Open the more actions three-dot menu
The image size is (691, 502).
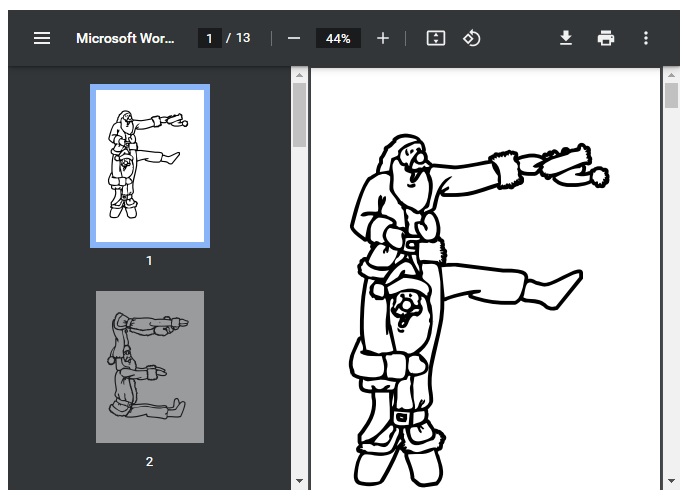pyautogui.click(x=646, y=38)
